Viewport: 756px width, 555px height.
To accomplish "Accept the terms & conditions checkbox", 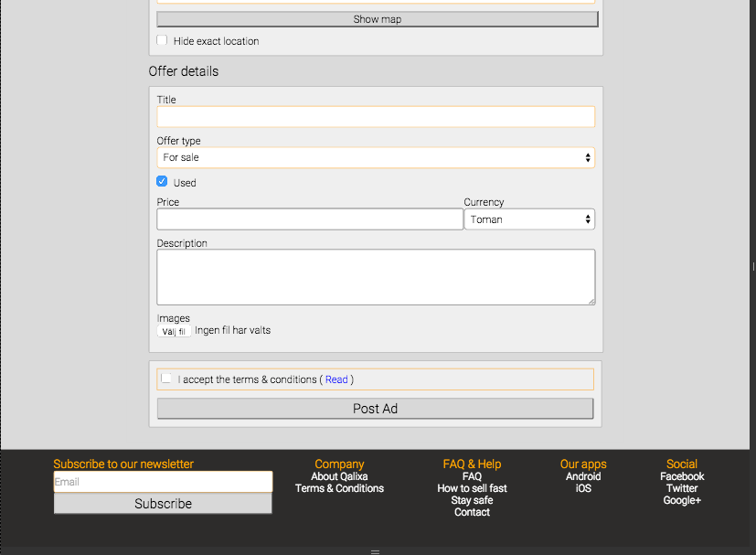I will [x=166, y=379].
